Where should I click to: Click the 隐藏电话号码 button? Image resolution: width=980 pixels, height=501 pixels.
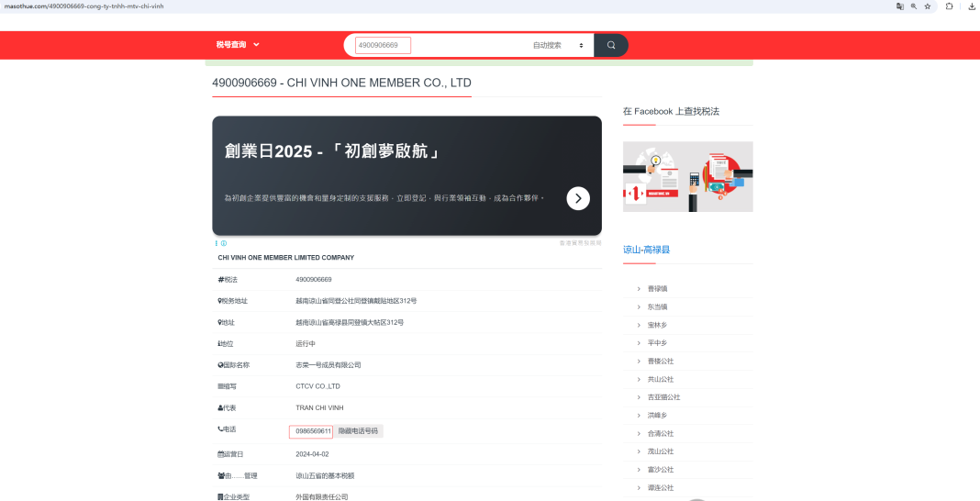(358, 431)
